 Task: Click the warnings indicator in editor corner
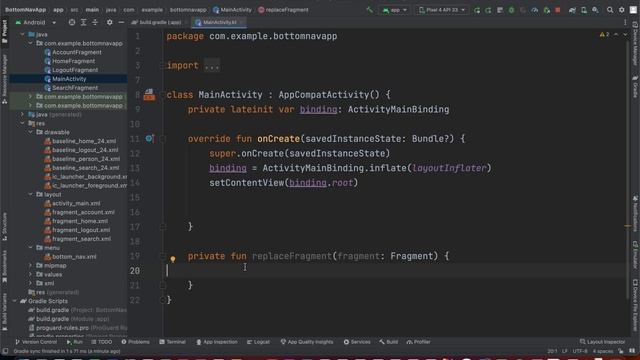tap(604, 35)
